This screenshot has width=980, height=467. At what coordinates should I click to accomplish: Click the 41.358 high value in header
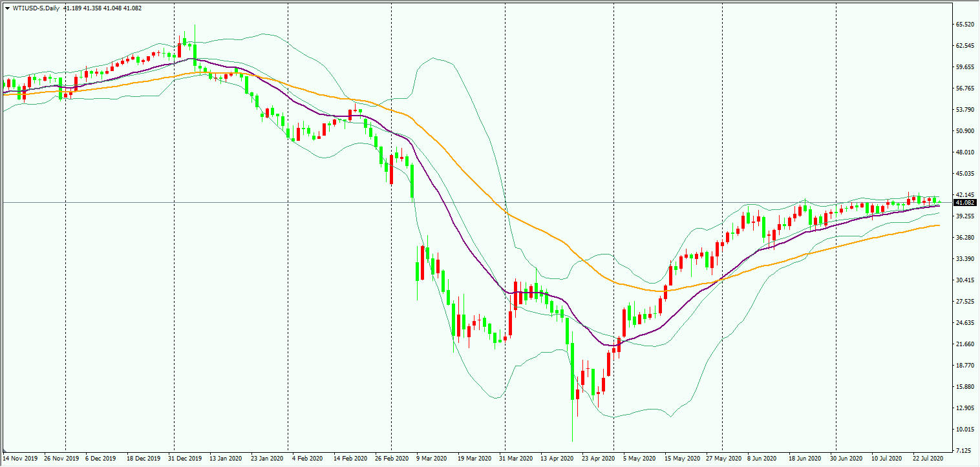point(94,8)
